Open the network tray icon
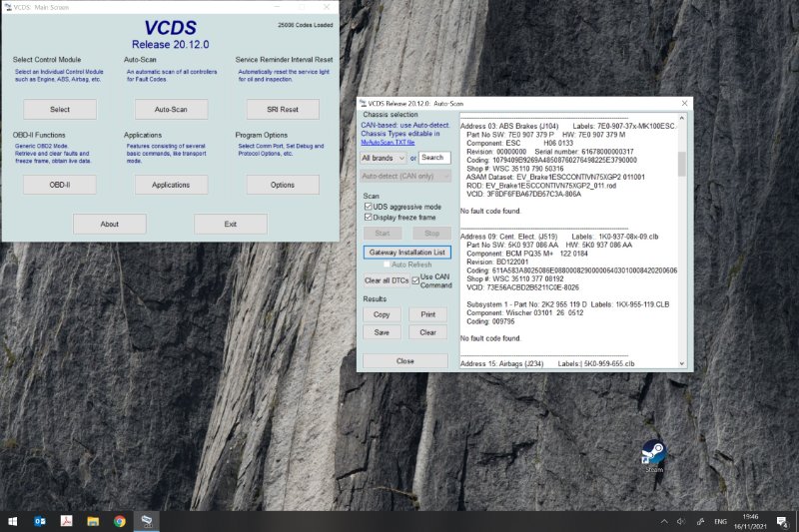 click(x=701, y=521)
